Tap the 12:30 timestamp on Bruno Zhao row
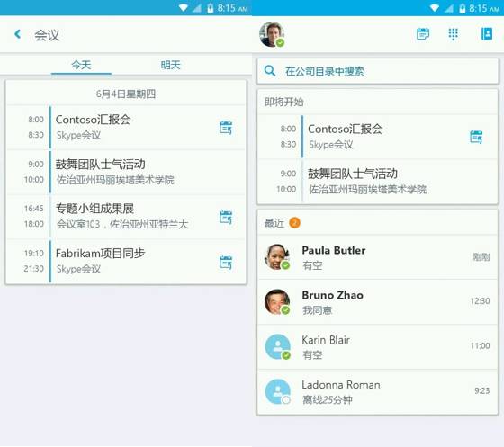Screen dimensions: 504x447 click(x=480, y=301)
